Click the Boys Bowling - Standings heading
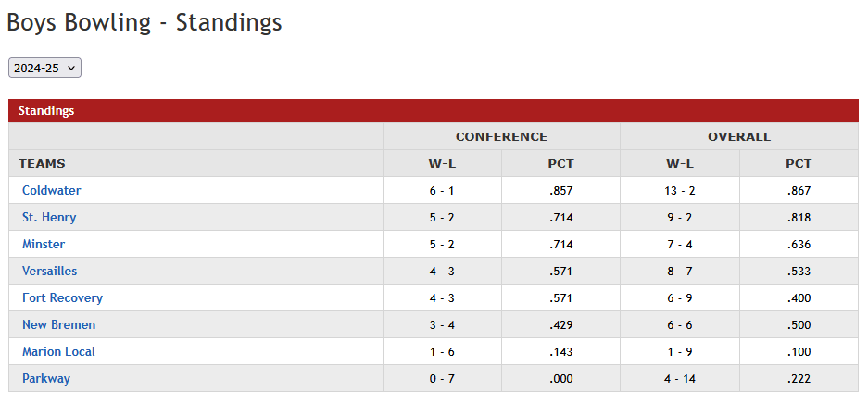The image size is (868, 405). click(x=145, y=22)
